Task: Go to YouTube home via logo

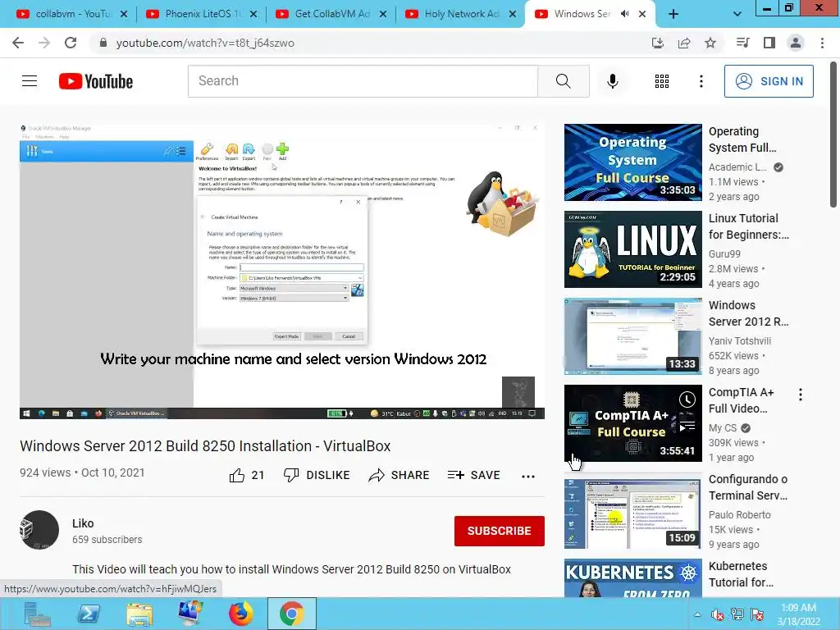Action: (x=96, y=81)
